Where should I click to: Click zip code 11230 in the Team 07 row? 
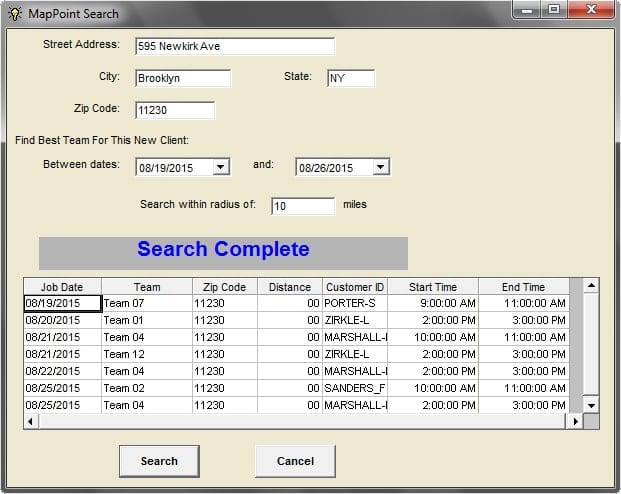(225, 303)
